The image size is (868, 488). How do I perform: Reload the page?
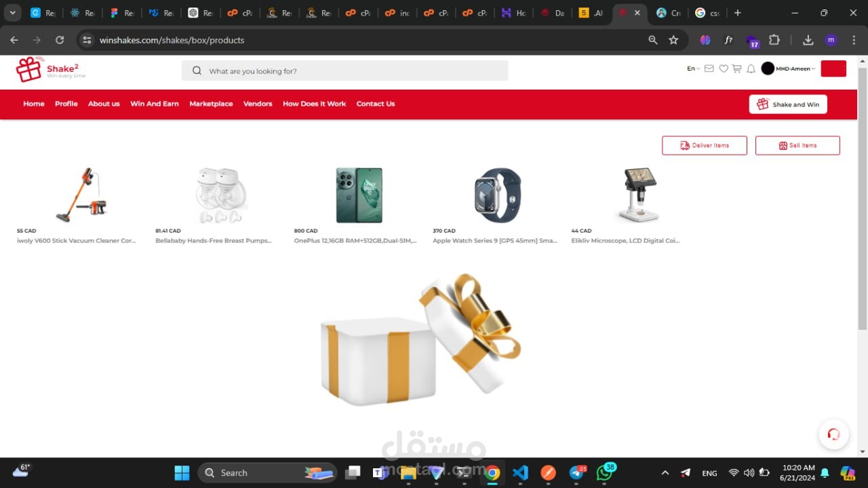click(60, 40)
